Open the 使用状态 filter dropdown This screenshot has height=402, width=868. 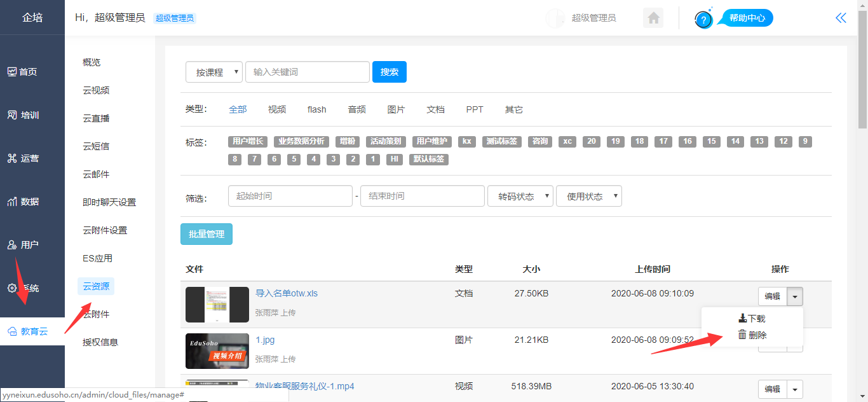click(x=588, y=196)
